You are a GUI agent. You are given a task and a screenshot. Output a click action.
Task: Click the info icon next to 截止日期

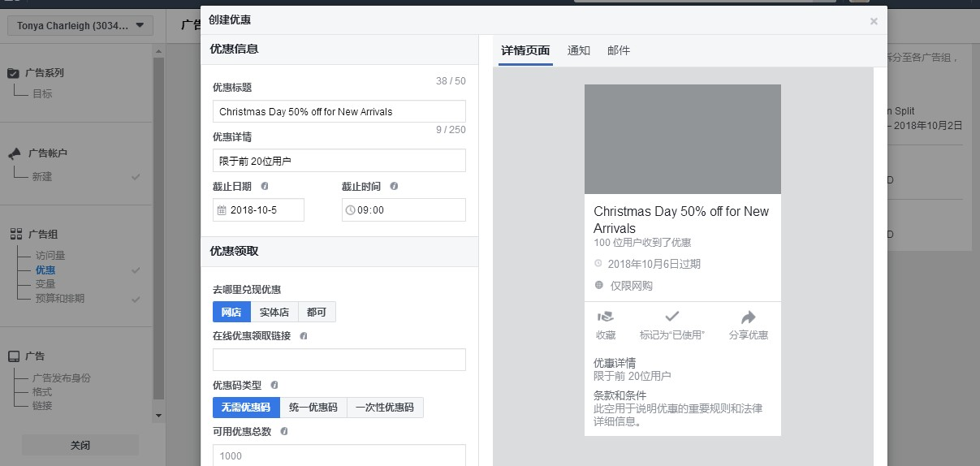[265, 186]
